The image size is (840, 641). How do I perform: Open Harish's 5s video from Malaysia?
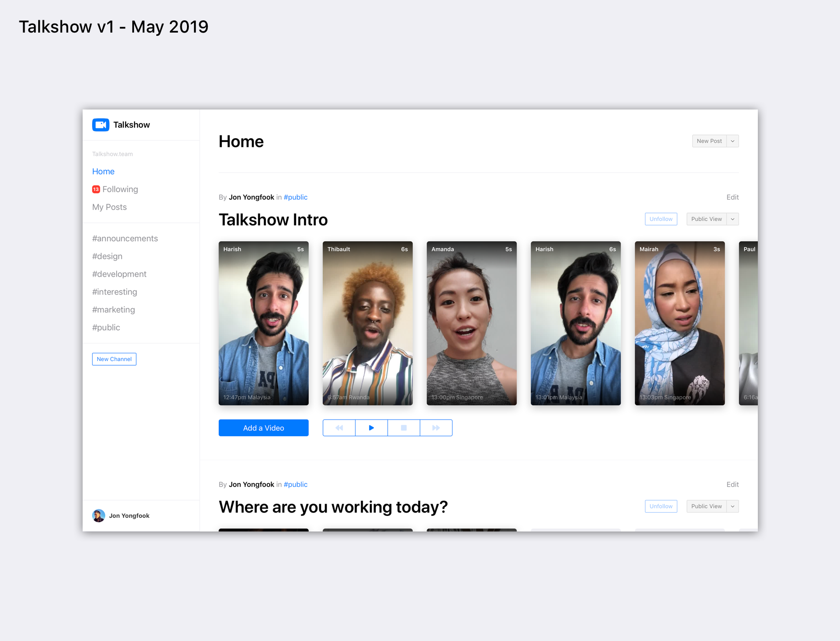tap(263, 323)
